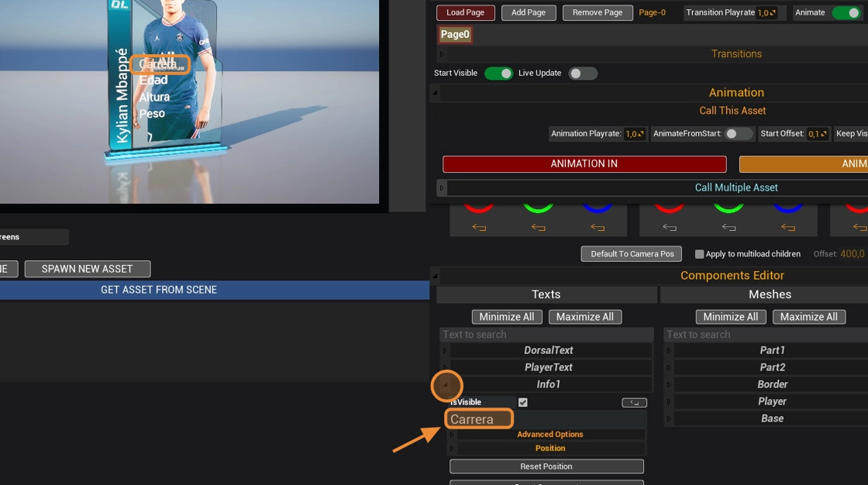Screen dimensions: 868x485
Task: Uncheck the IsVisible checkbox for Info1
Action: coord(522,403)
